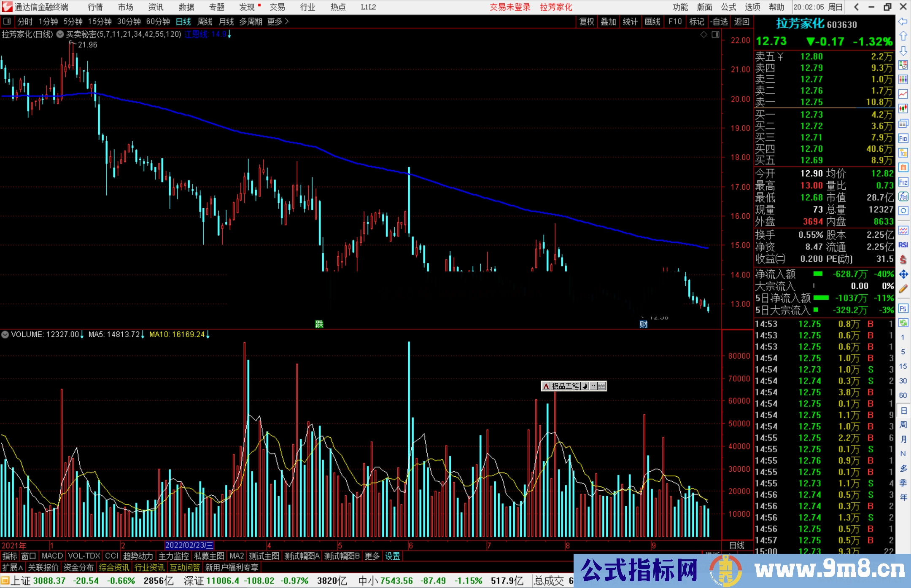
Task: Click the F10 icon in right sidebar
Action: coord(903,139)
